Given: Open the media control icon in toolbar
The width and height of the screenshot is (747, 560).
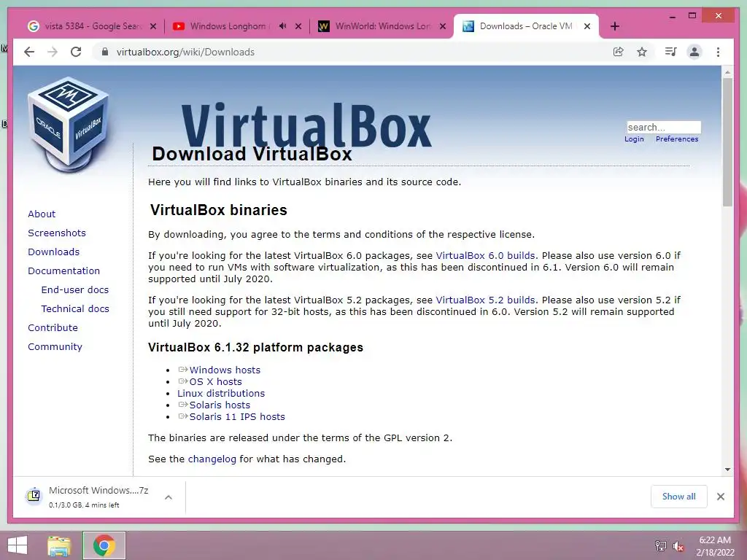Looking at the screenshot, I should click(671, 52).
